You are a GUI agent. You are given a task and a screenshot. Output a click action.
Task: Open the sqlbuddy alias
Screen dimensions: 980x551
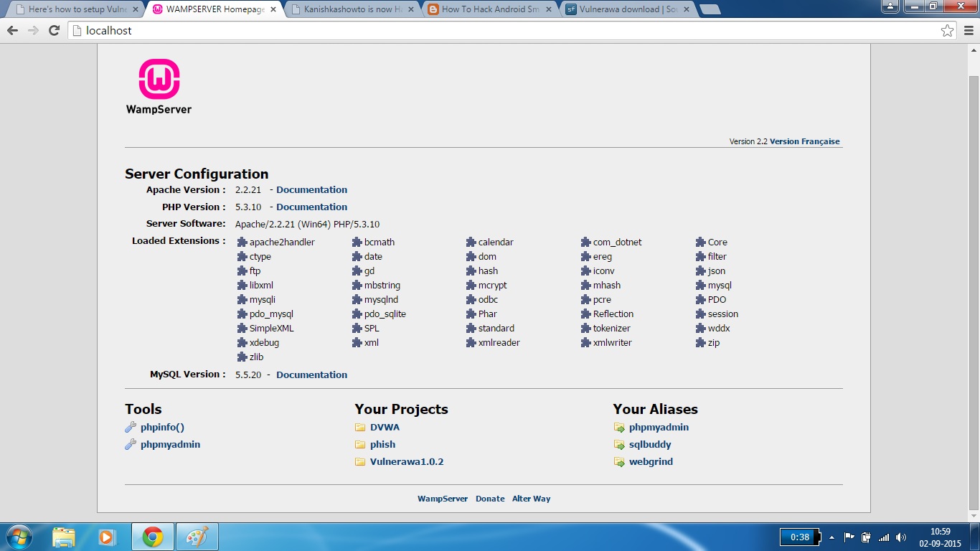tap(650, 445)
